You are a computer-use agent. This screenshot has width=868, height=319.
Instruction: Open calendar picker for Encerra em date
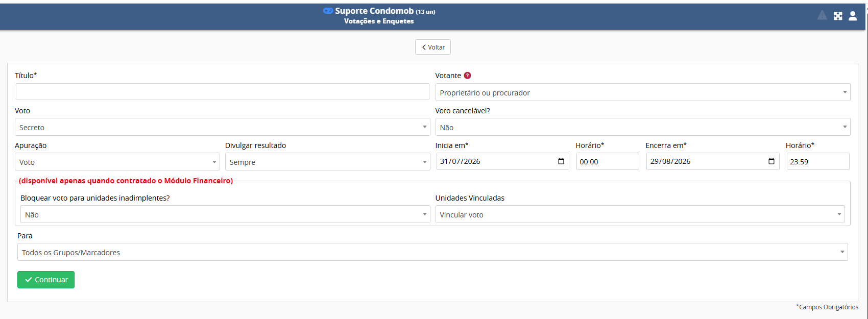[x=771, y=161]
